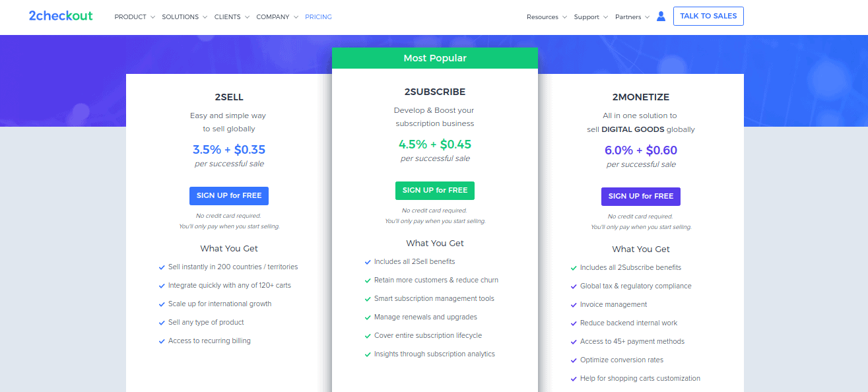
Task: Click checkmark beside Sell any type of product
Action: coord(162,323)
